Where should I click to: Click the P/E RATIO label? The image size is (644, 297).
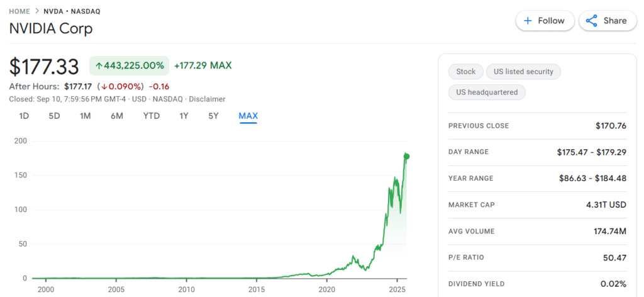click(466, 257)
